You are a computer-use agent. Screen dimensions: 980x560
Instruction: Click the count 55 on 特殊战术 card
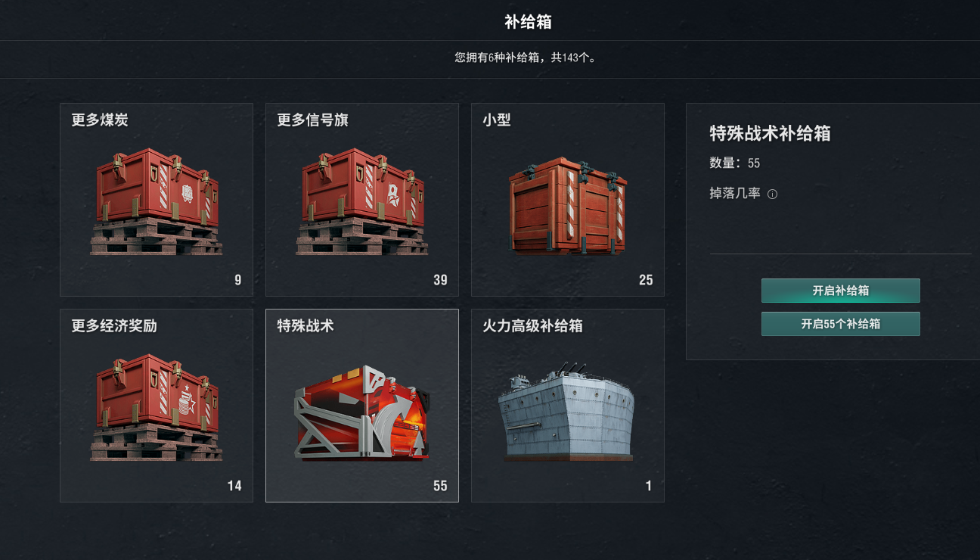pyautogui.click(x=440, y=486)
